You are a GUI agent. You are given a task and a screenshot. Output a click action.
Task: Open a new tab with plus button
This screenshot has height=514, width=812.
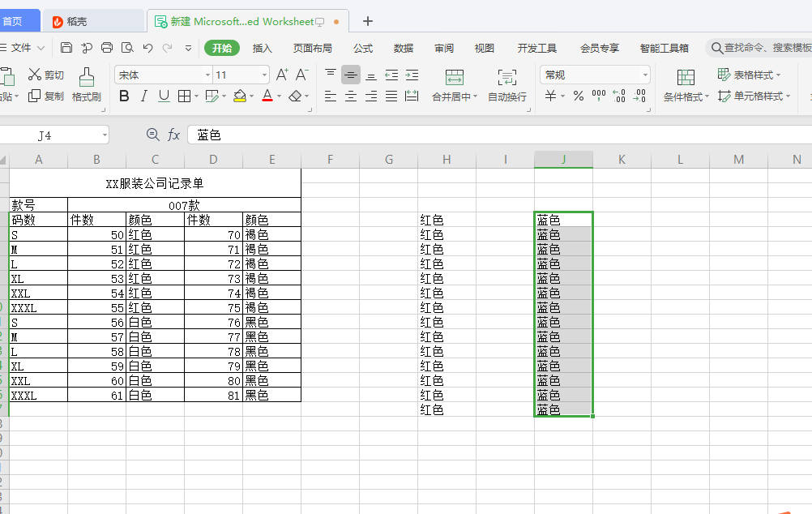[368, 21]
